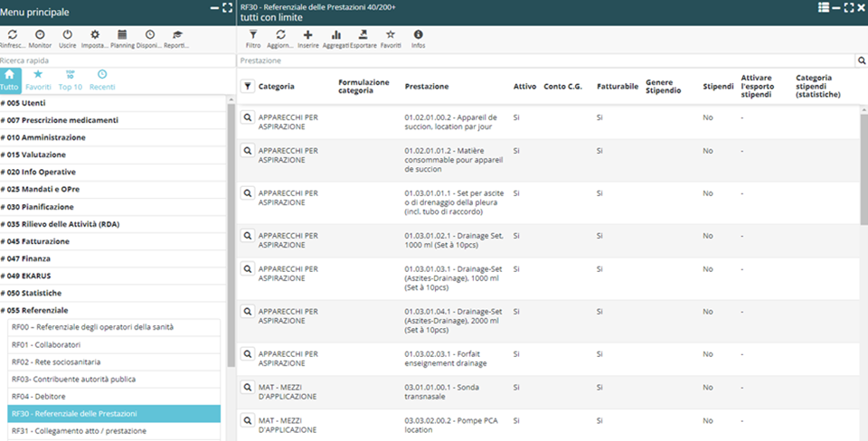Toggle list view icon in RF30 header
The image size is (868, 441).
pos(824,7)
